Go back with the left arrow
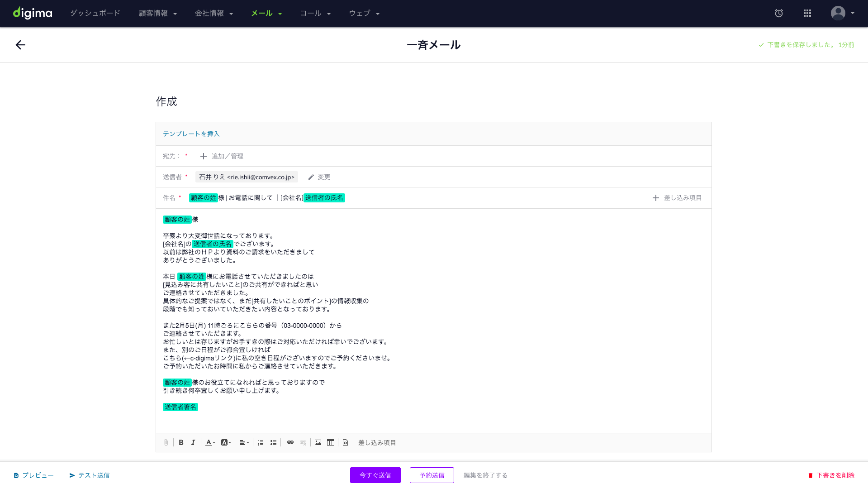This screenshot has width=868, height=489. coord(20,45)
